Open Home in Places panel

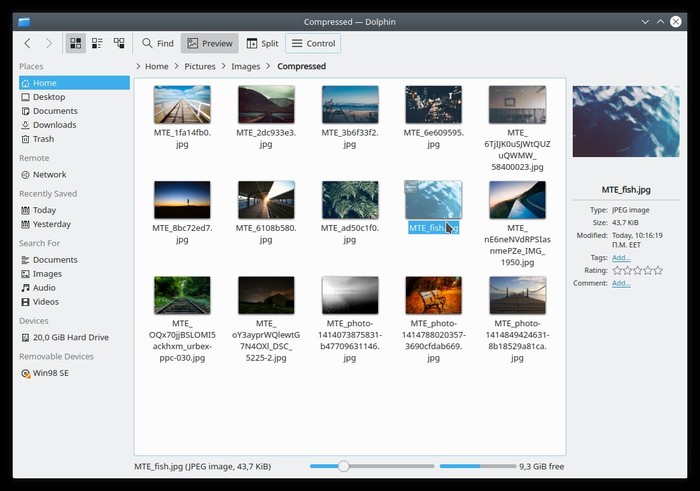pyautogui.click(x=74, y=83)
